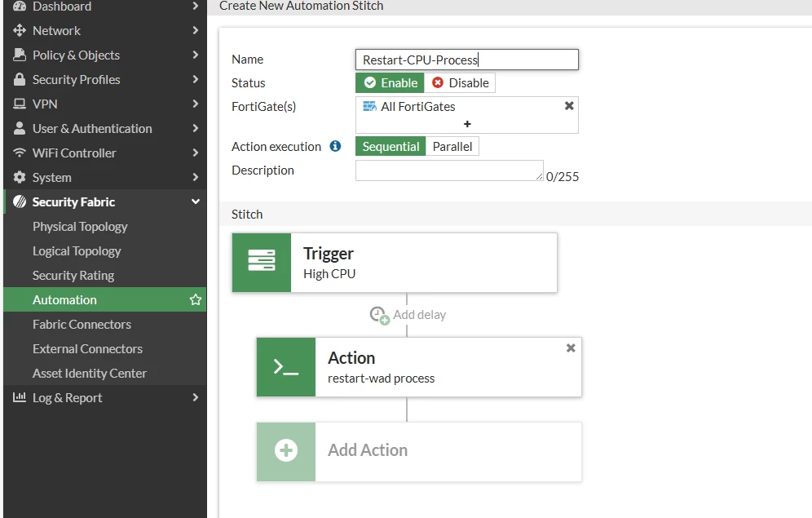Expand the Network menu chevron
The width and height of the screenshot is (812, 518).
tap(195, 30)
